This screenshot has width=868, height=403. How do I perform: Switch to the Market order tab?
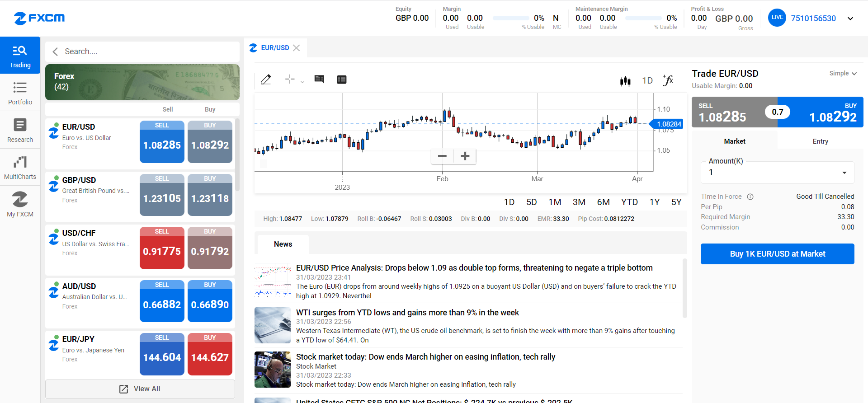735,141
